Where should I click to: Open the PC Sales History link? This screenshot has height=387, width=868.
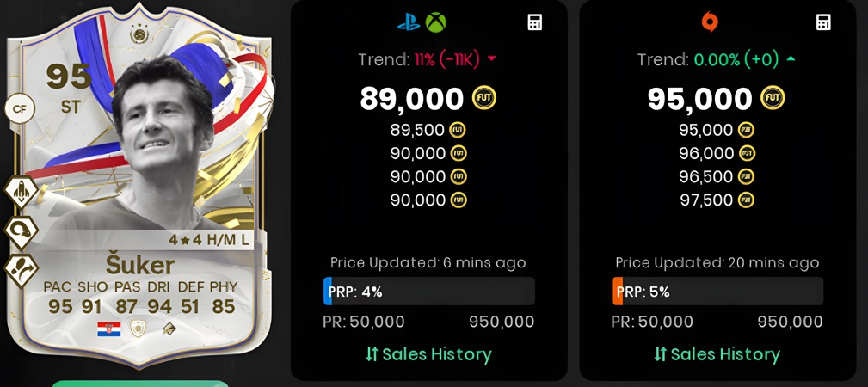[x=717, y=354]
